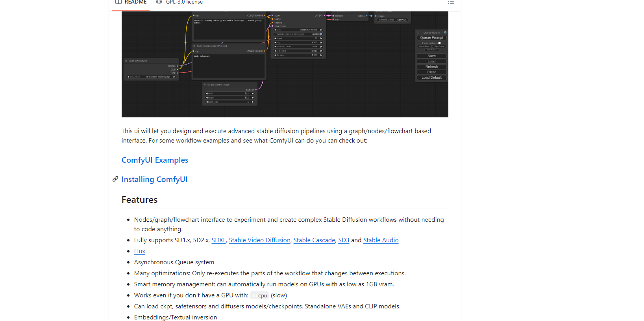Click the filename_prefix ComfyUI field
Screen dimensions: 644x321
(x=392, y=20)
